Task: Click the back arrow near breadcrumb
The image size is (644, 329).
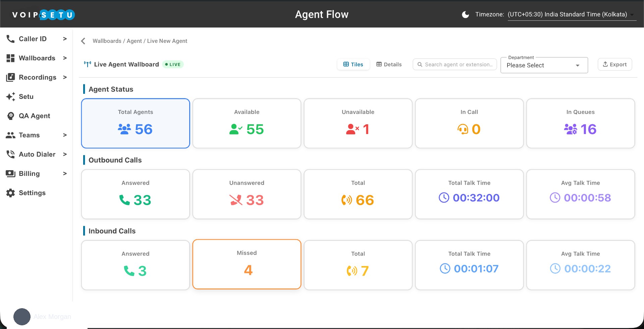Action: pos(83,41)
